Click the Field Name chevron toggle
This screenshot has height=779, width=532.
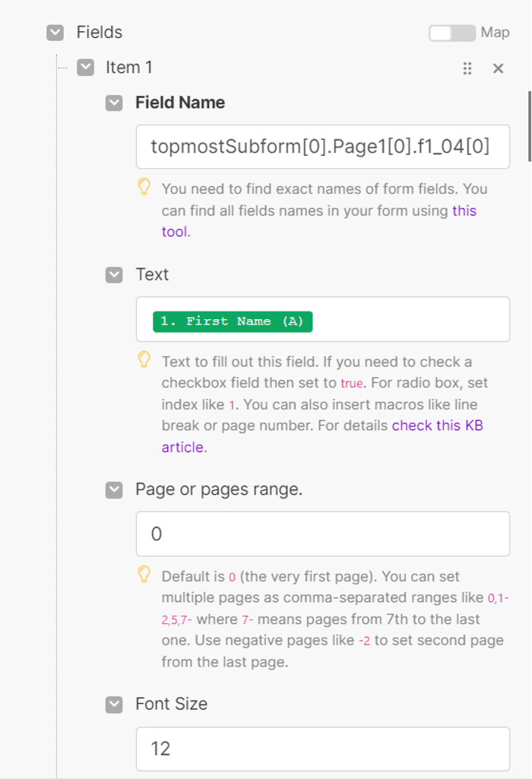pyautogui.click(x=114, y=103)
